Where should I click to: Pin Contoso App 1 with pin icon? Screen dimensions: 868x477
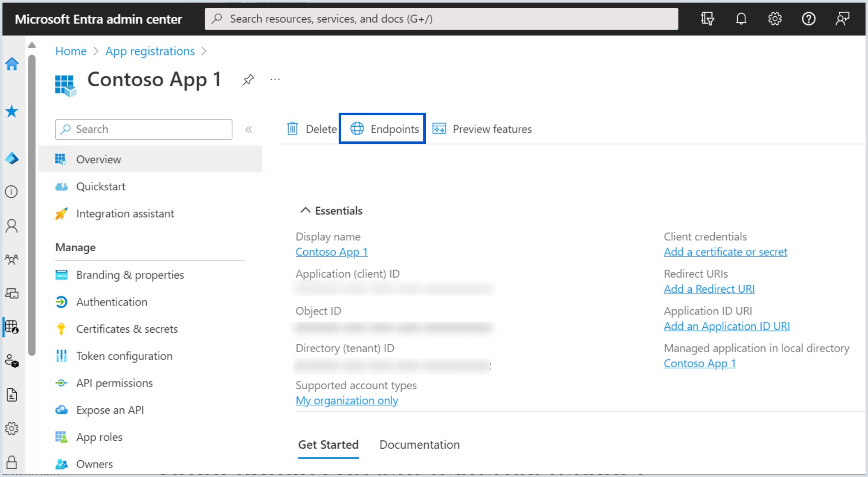pos(248,79)
